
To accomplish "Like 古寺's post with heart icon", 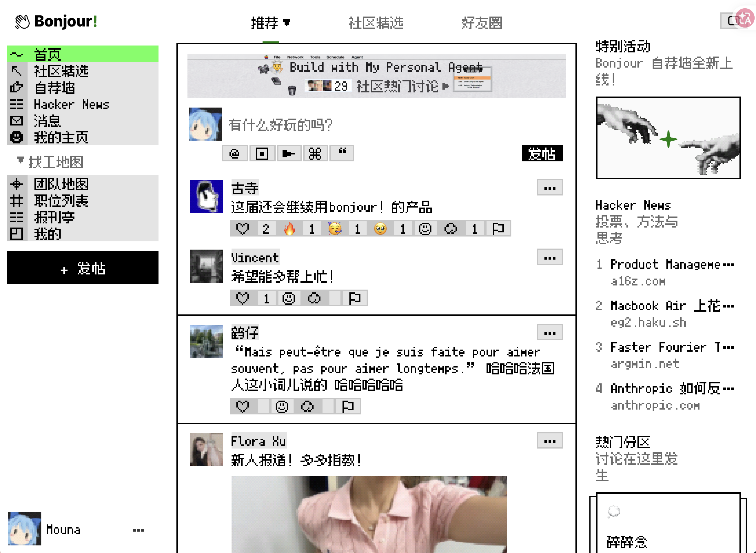I will (243, 229).
